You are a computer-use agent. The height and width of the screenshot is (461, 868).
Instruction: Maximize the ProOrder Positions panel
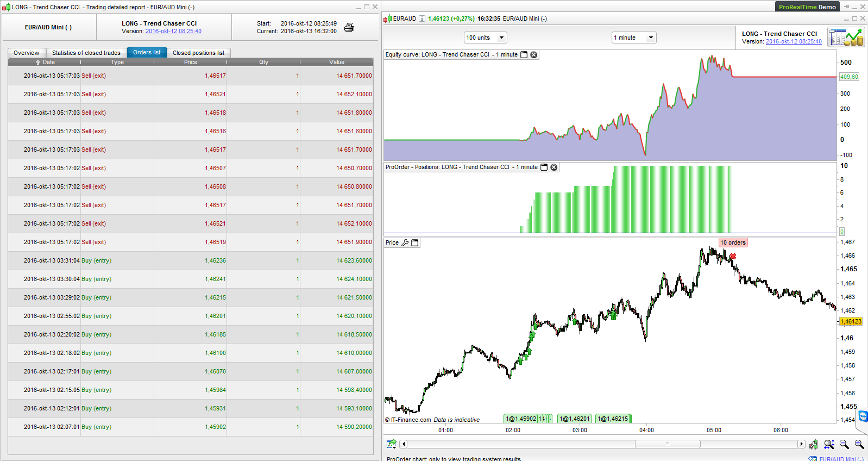click(x=544, y=167)
